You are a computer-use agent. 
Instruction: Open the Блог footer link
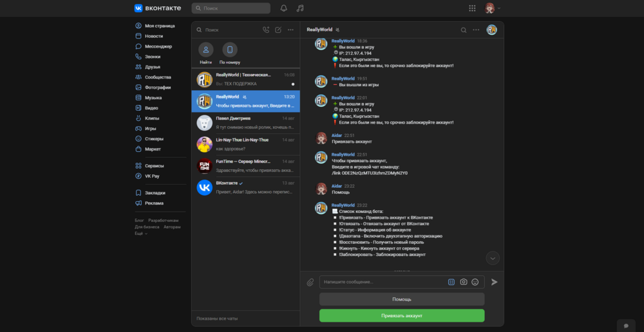(139, 221)
